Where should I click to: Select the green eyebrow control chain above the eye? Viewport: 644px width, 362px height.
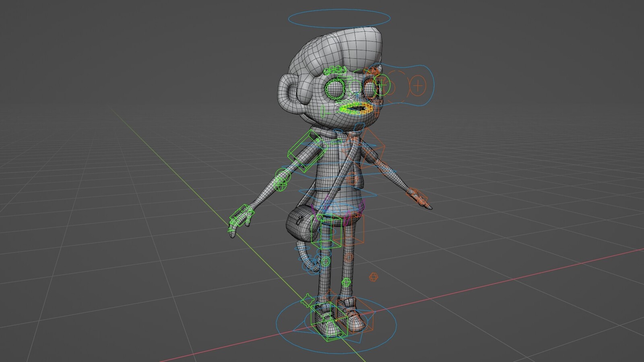pos(335,71)
